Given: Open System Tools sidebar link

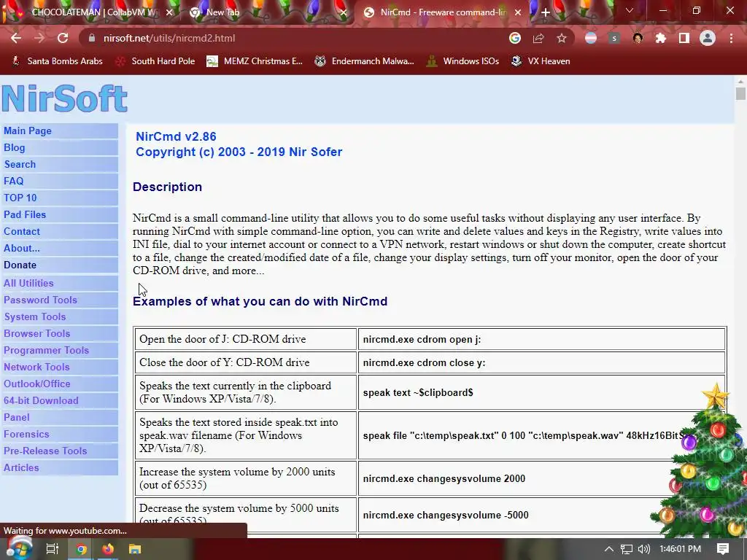Looking at the screenshot, I should pyautogui.click(x=35, y=316).
